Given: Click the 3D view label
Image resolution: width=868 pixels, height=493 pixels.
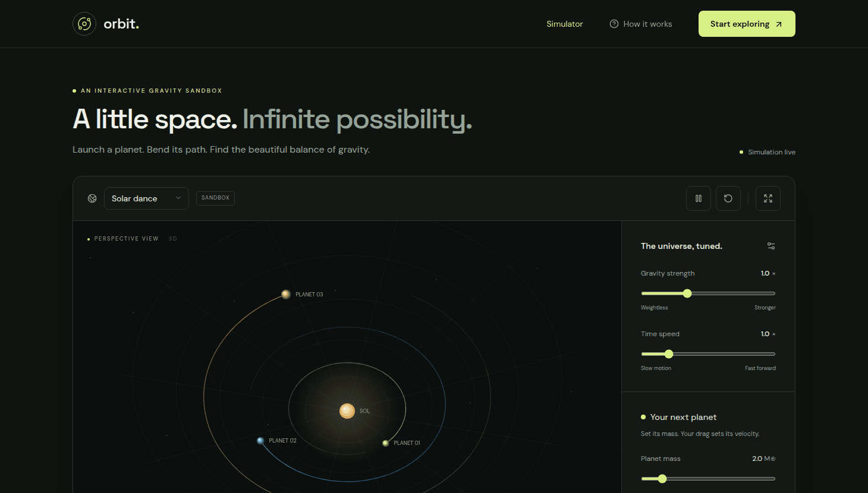Looking at the screenshot, I should click(173, 239).
